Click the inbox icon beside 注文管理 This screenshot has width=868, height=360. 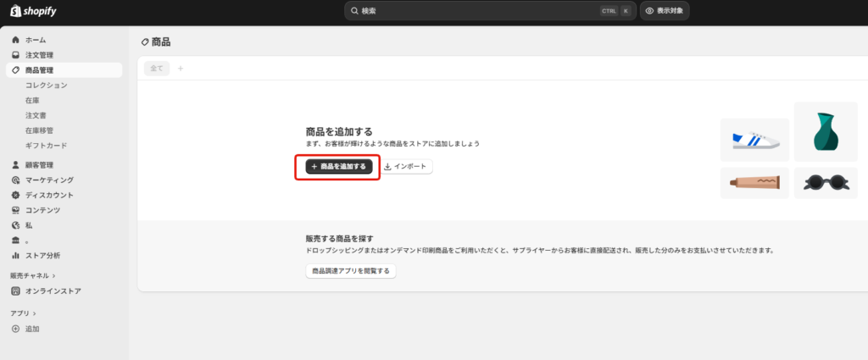[15, 55]
